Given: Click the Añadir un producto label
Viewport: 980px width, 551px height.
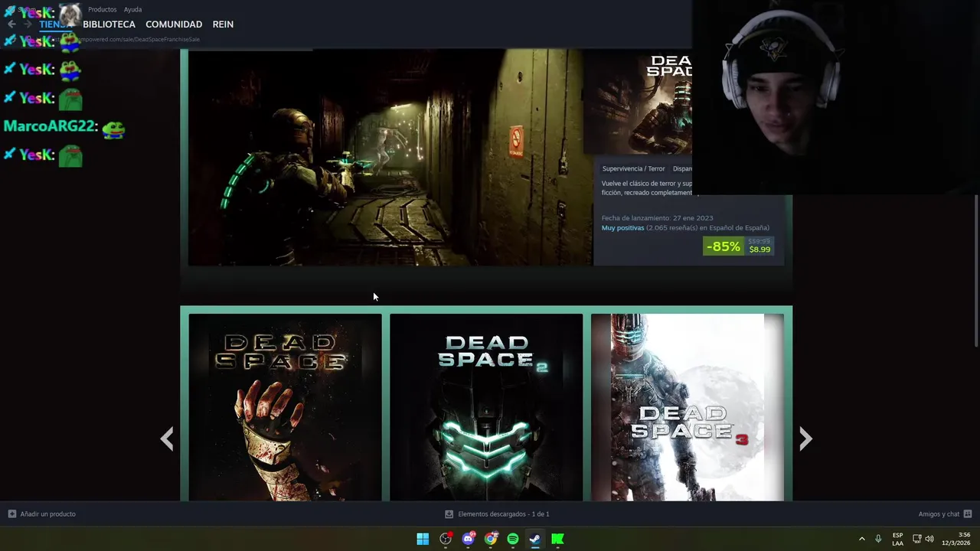Looking at the screenshot, I should tap(47, 514).
